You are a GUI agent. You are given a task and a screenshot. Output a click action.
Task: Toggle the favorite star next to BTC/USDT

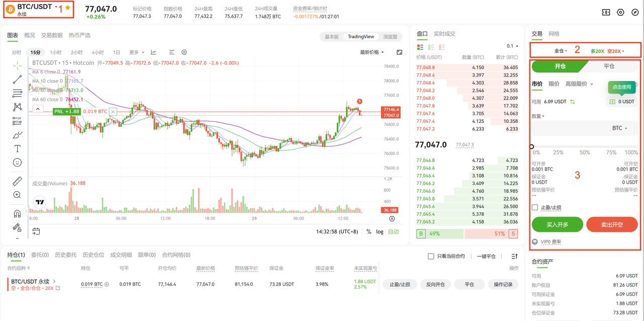68,8
